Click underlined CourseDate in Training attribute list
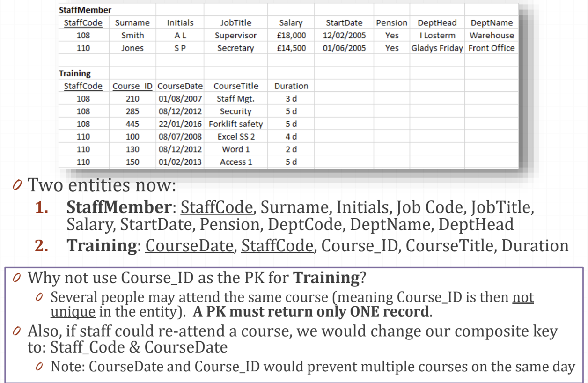The height and width of the screenshot is (383, 588). pos(189,246)
